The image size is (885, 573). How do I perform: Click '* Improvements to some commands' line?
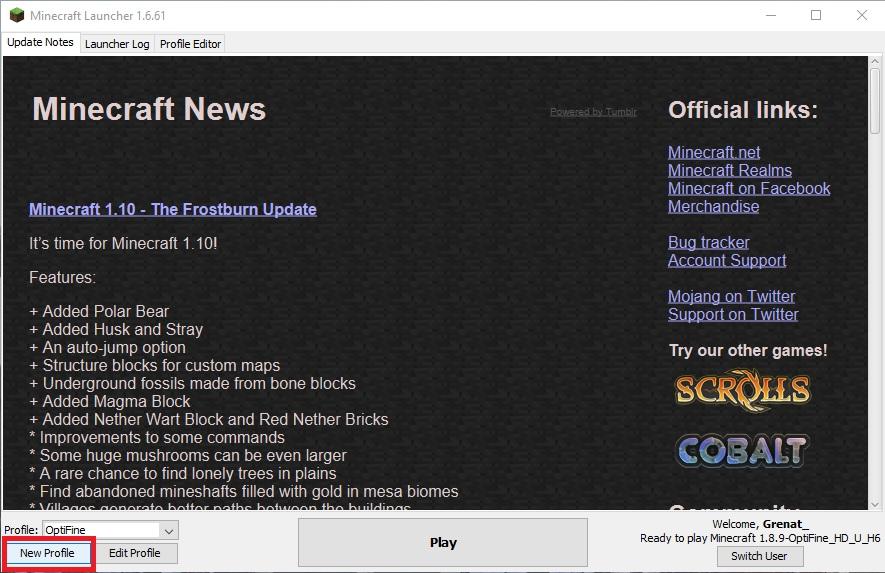click(x=157, y=438)
